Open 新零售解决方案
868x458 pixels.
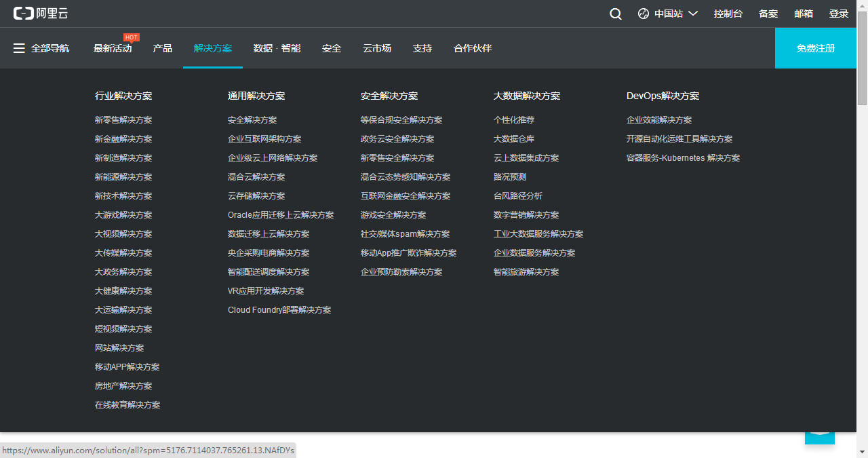(x=123, y=120)
